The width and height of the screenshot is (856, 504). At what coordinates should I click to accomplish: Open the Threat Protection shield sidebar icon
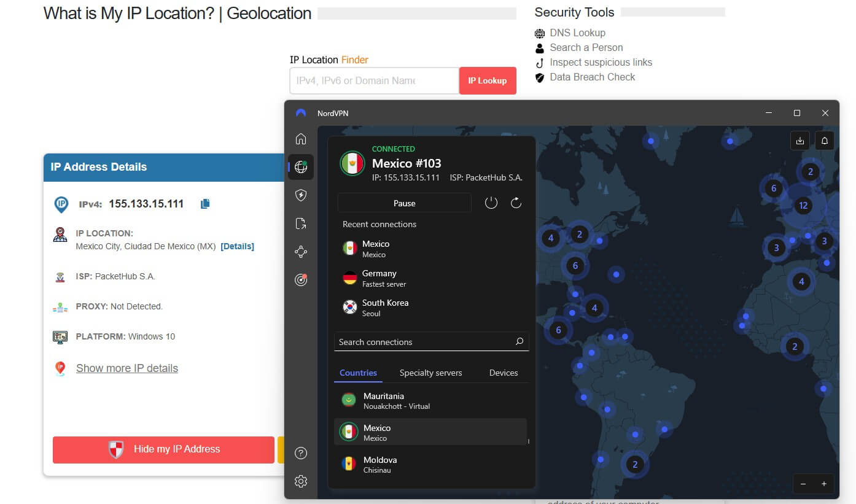(301, 195)
